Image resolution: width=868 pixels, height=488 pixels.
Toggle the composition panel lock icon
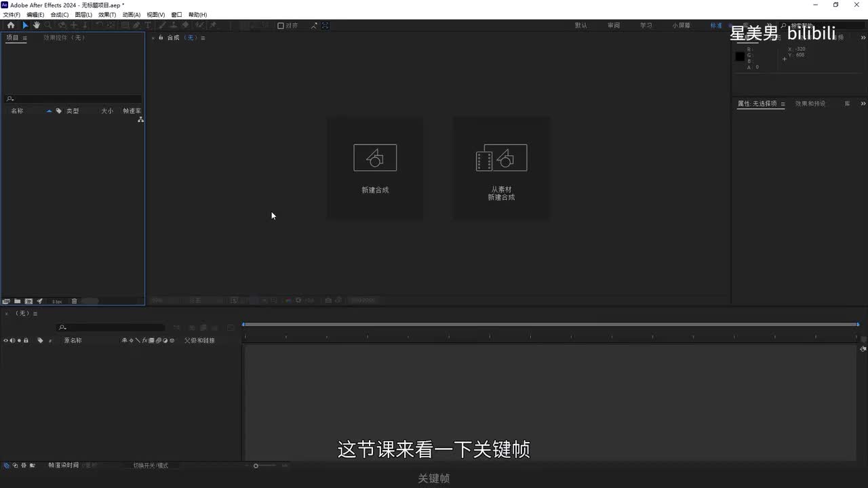161,37
